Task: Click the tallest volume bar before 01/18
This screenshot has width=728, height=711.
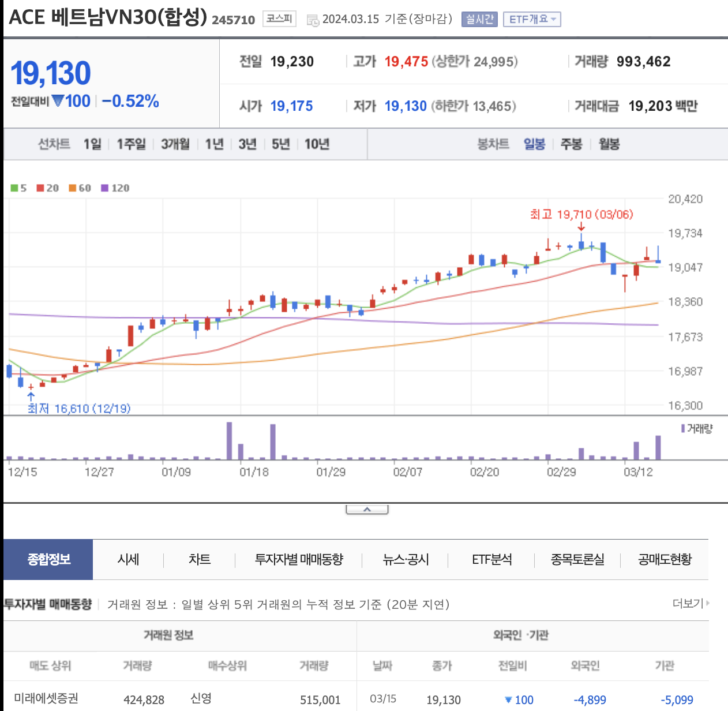Action: tap(230, 441)
